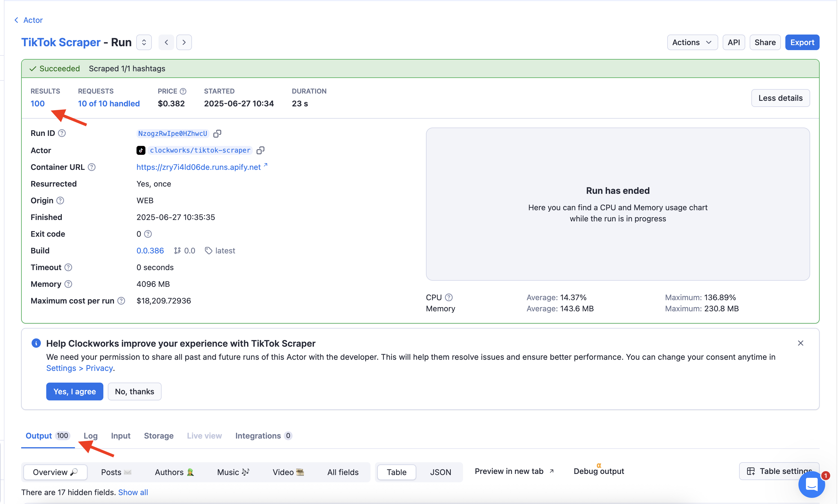Select the Posts view
838x504 pixels.
point(116,472)
